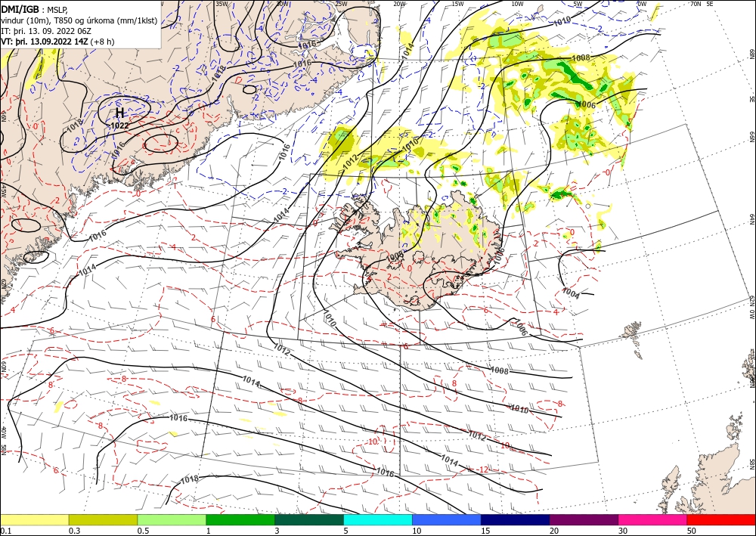The image size is (756, 536).
Task: Click the '0.5' legend scale value
Action: coord(143,531)
